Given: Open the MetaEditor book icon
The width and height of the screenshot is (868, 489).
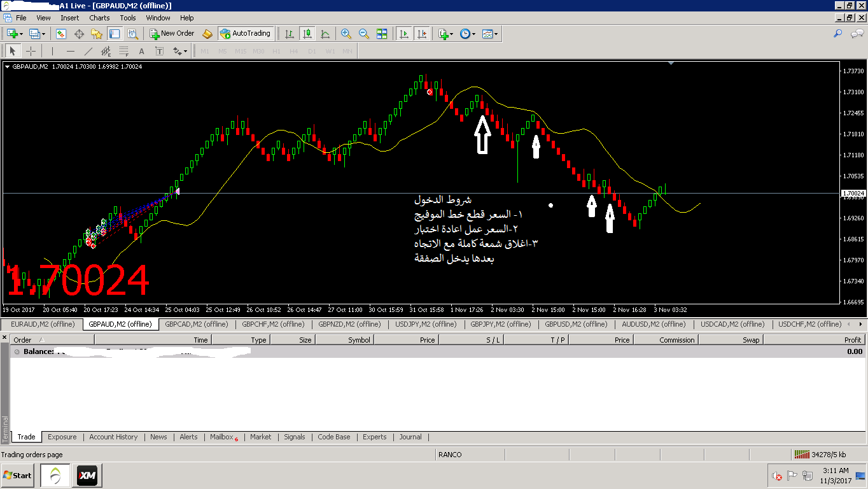Looking at the screenshot, I should tap(207, 34).
